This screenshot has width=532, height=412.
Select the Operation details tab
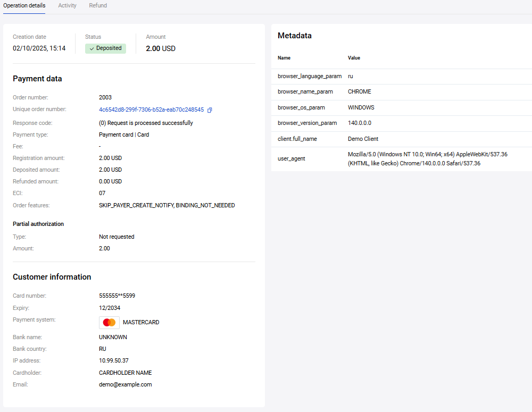coord(24,5)
